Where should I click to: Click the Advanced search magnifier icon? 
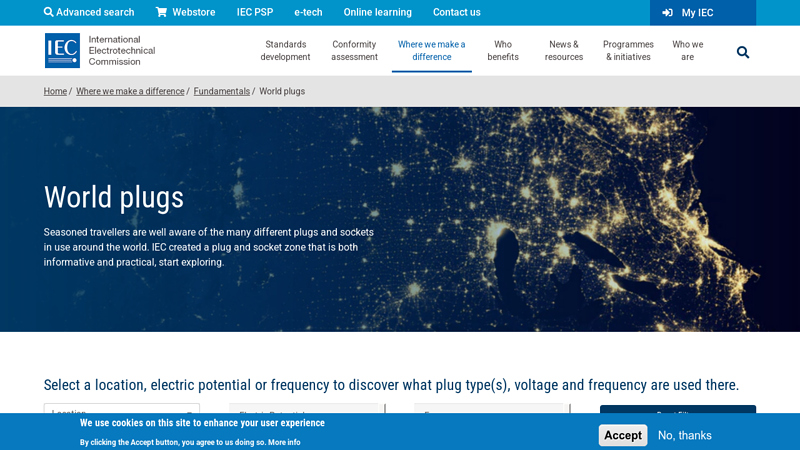[x=49, y=13]
